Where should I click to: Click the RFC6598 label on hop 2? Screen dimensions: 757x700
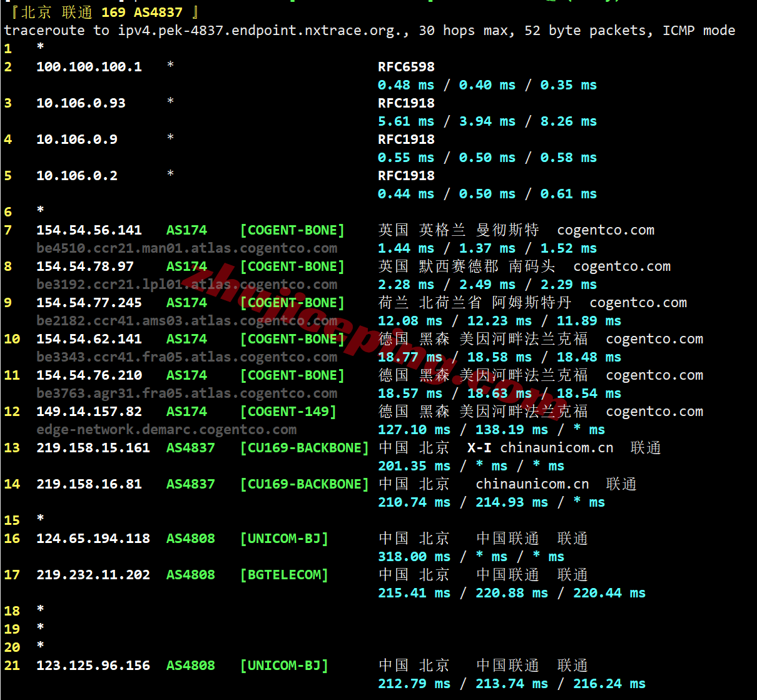pos(406,67)
